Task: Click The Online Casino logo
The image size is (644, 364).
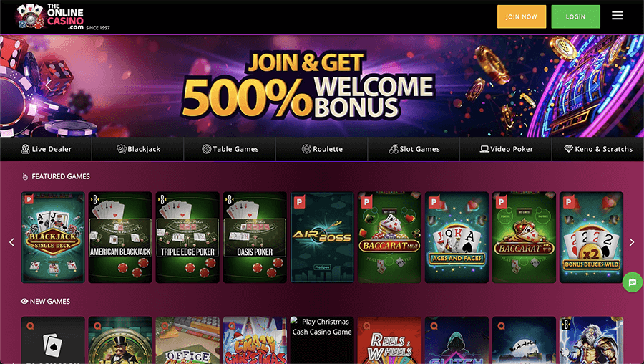Action: 62,17
